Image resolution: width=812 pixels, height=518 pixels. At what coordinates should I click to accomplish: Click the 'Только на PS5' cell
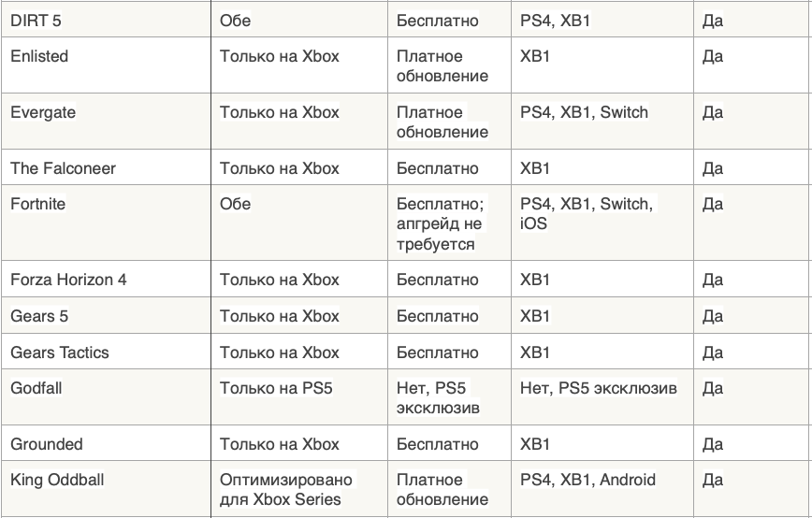point(276,388)
